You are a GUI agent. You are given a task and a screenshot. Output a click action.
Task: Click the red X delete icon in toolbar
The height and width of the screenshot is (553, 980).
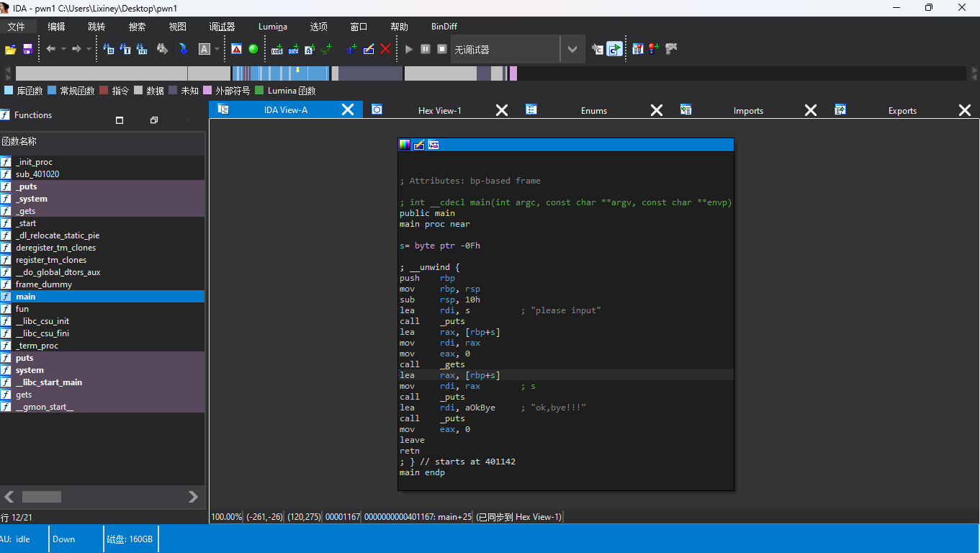[385, 49]
